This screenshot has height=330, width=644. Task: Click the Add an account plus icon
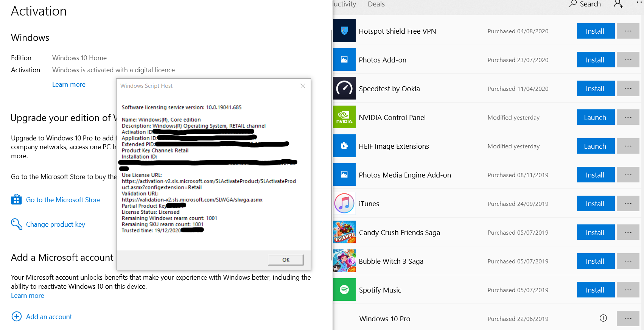point(17,316)
